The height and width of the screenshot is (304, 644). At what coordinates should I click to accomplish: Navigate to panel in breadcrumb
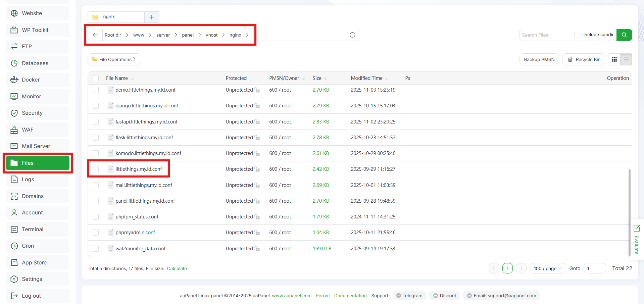(188, 35)
